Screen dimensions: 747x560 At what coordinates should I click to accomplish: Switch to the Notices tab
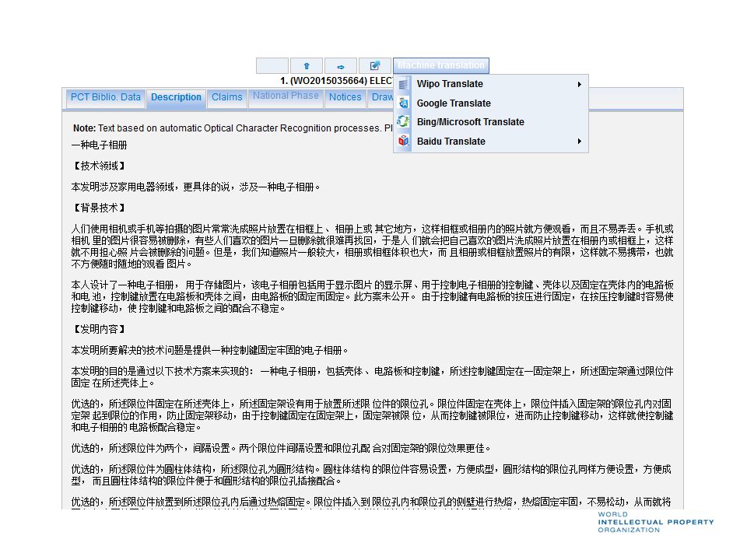[345, 98]
